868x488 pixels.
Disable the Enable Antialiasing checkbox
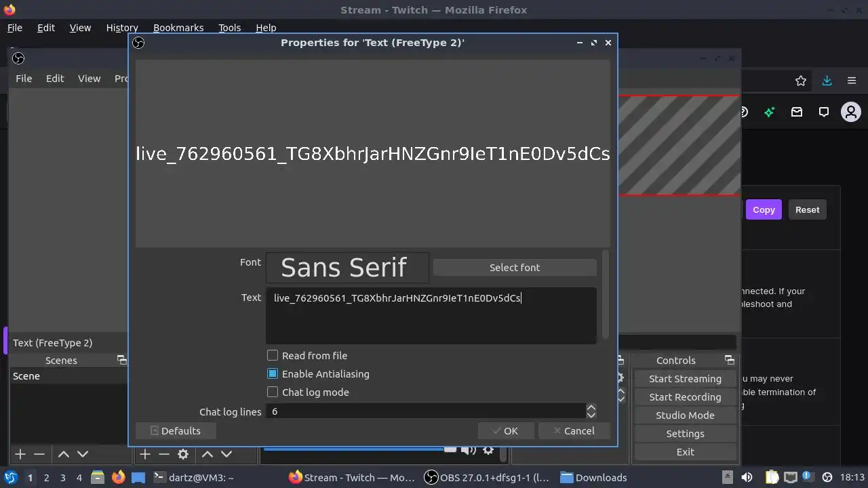(x=273, y=373)
